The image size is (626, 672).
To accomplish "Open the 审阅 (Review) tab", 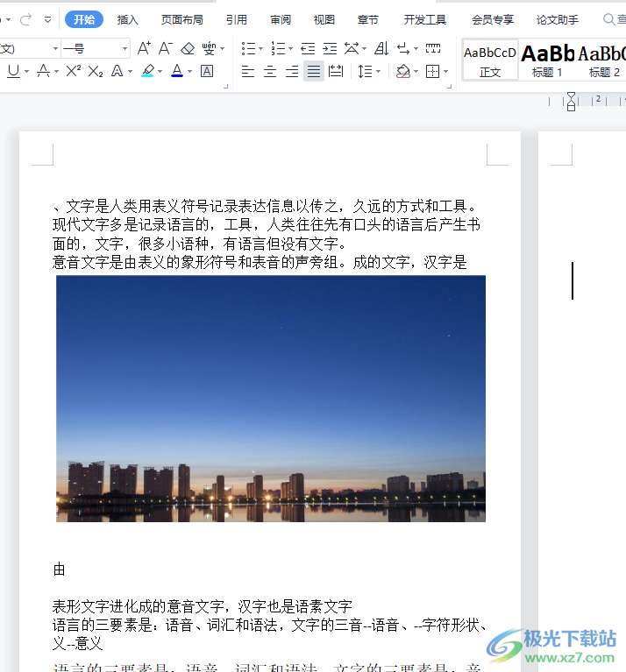I will pyautogui.click(x=281, y=20).
